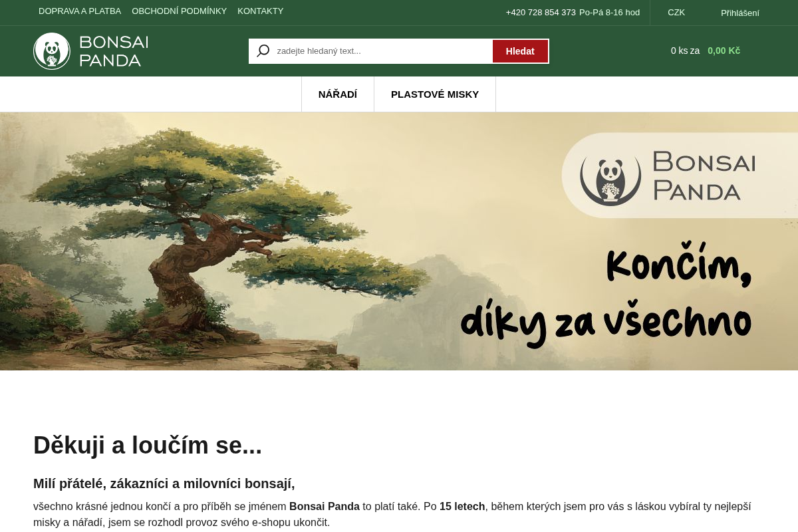This screenshot has height=532, width=798.
Task: Click the text 'Milí přátelé, zákazníci a milovníci bonsají,'
Action: point(164,483)
